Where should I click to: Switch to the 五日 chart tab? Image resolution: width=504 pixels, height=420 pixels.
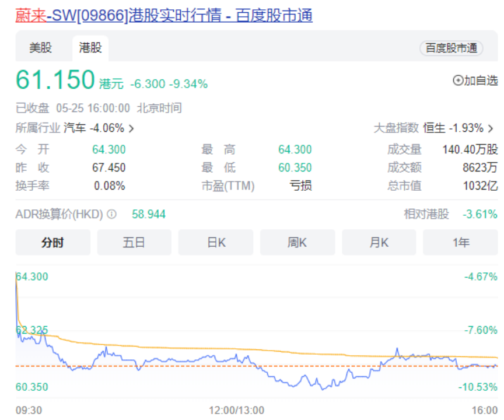tap(134, 242)
